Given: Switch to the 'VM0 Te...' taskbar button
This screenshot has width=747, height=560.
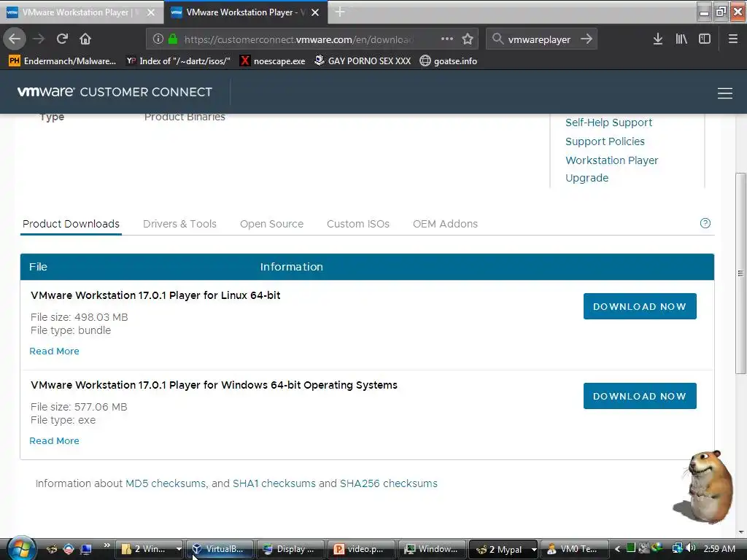Looking at the screenshot, I should (575, 549).
